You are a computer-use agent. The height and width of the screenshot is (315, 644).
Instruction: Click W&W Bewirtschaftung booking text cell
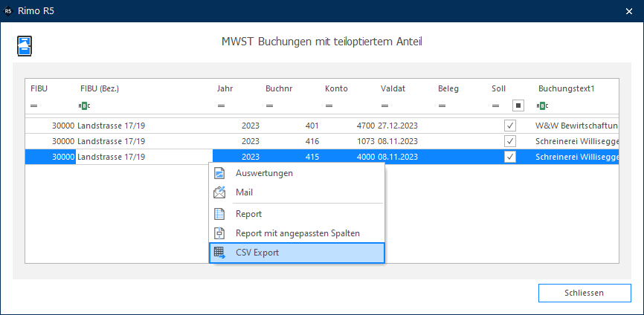pos(576,126)
